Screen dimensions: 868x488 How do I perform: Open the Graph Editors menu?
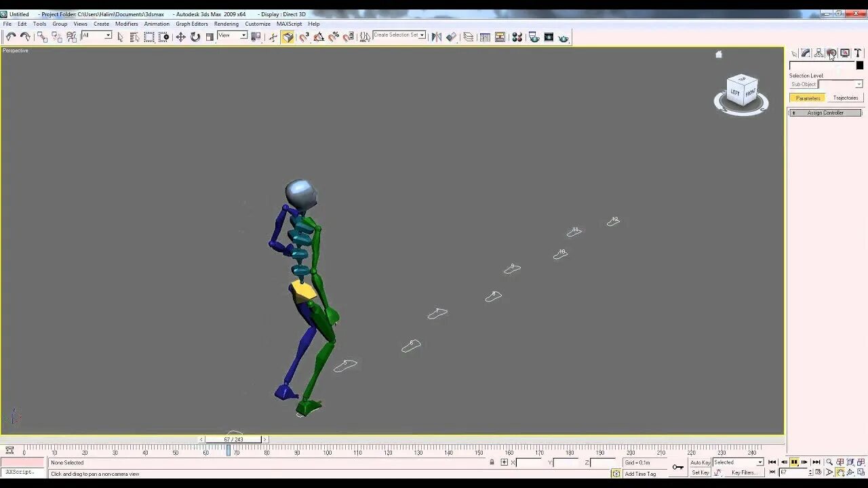coord(192,24)
